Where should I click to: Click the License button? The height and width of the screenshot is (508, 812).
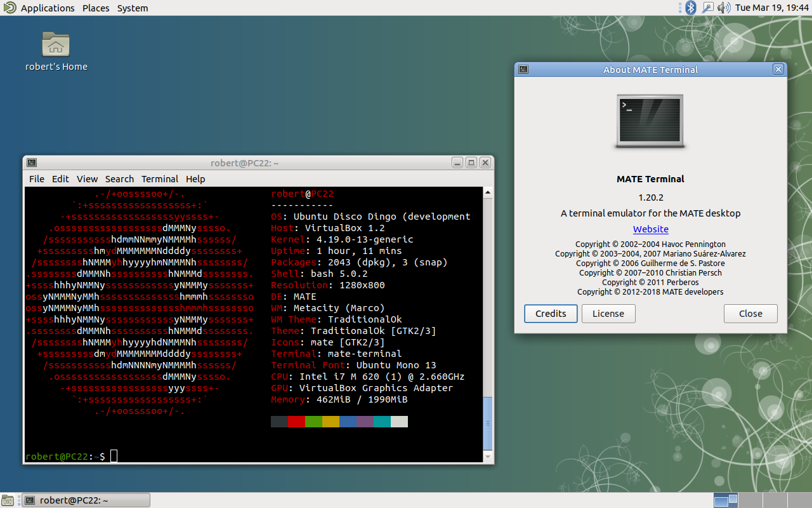608,314
